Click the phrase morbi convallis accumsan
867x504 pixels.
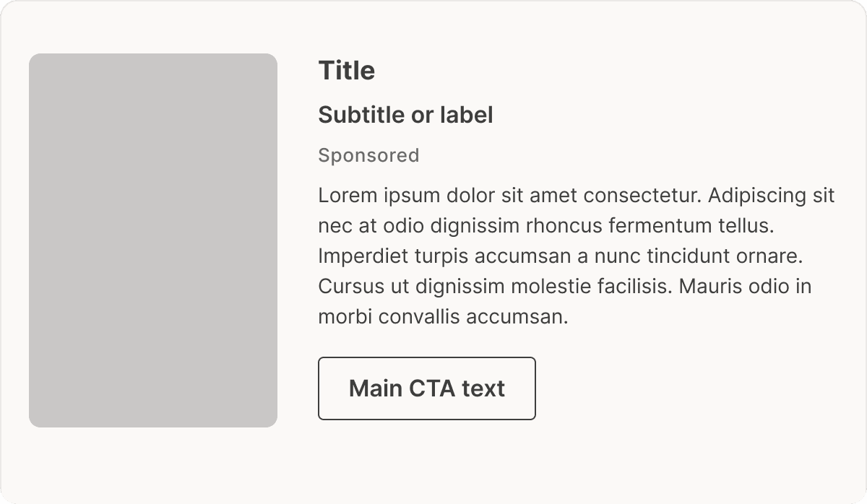[x=444, y=317]
